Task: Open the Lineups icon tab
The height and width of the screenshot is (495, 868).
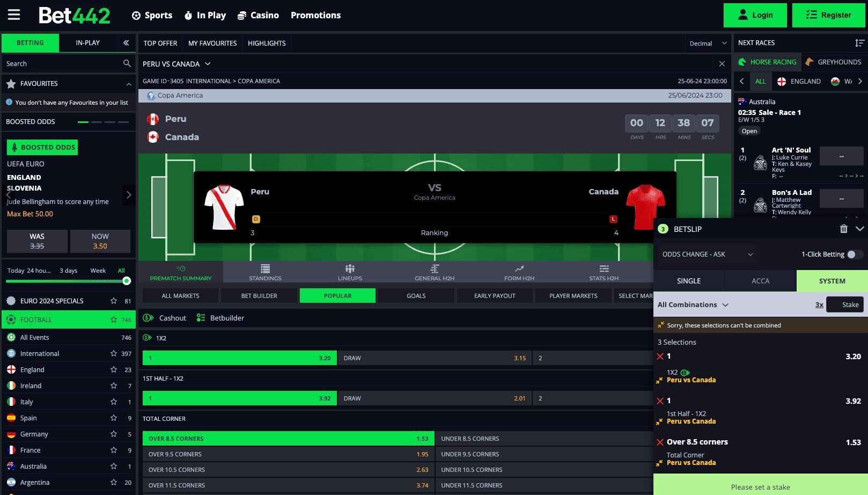Action: tap(350, 272)
